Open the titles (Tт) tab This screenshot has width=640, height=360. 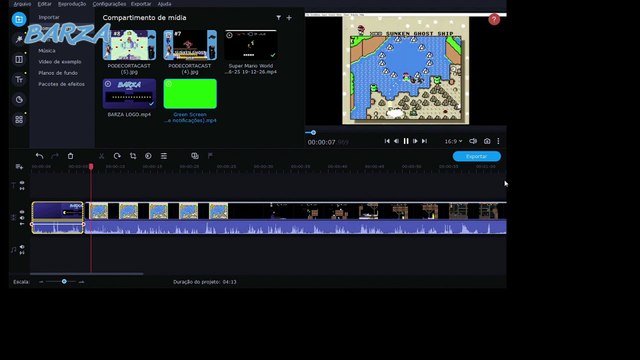pyautogui.click(x=19, y=80)
